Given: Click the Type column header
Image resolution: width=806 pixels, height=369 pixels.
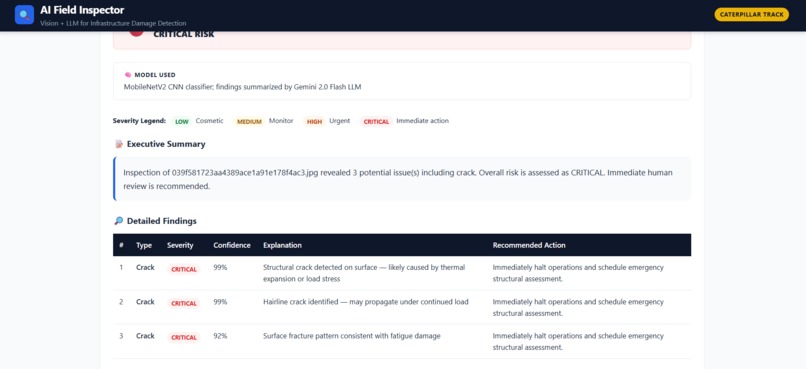Looking at the screenshot, I should tap(144, 245).
